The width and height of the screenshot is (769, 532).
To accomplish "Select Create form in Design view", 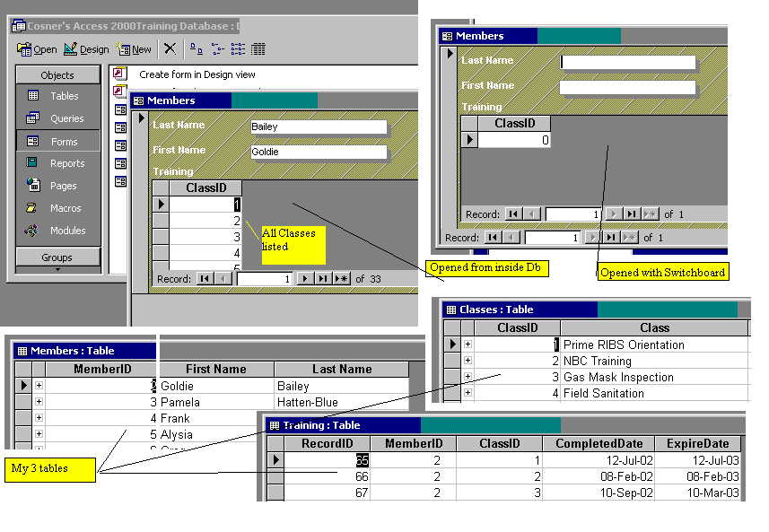I will coord(197,74).
